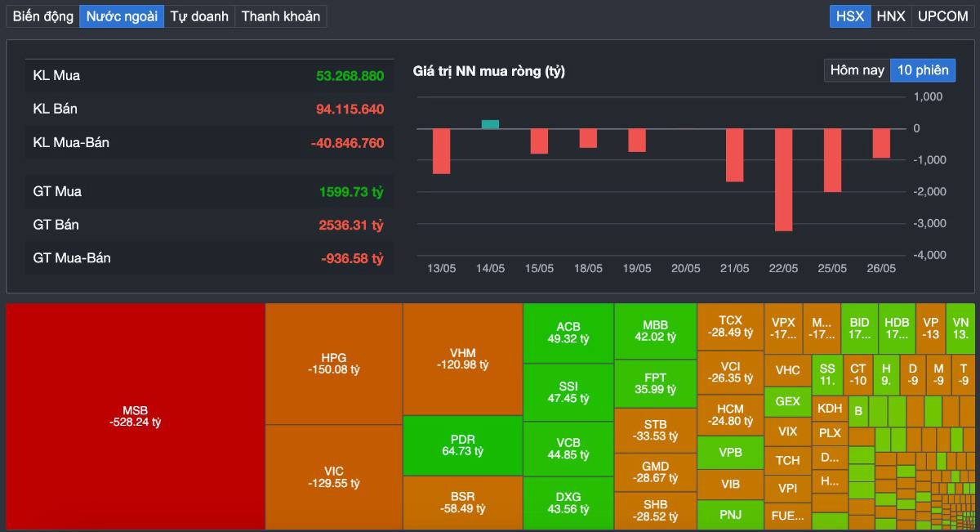Viewport: 980px width, 532px height.
Task: Click the TCH tile
Action: pyautogui.click(x=787, y=460)
